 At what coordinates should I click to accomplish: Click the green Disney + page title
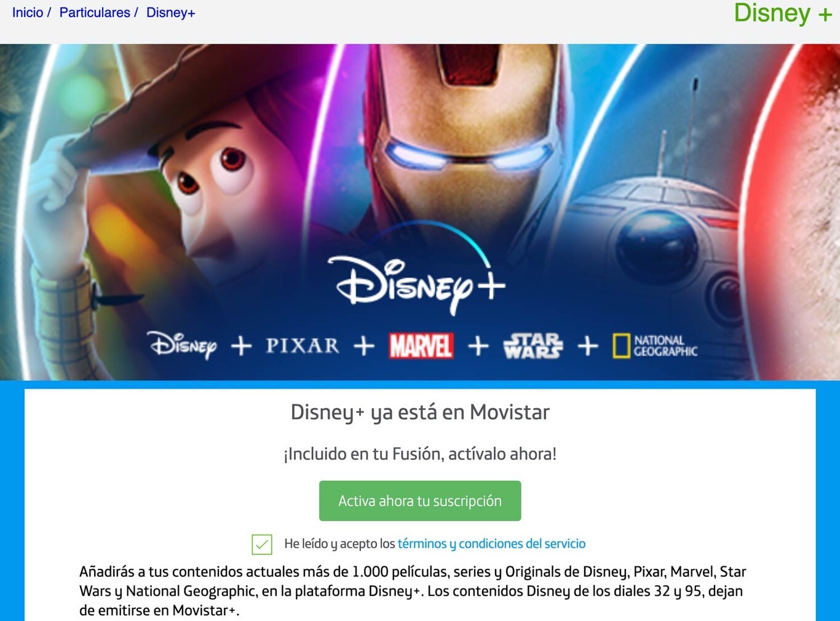click(x=783, y=13)
